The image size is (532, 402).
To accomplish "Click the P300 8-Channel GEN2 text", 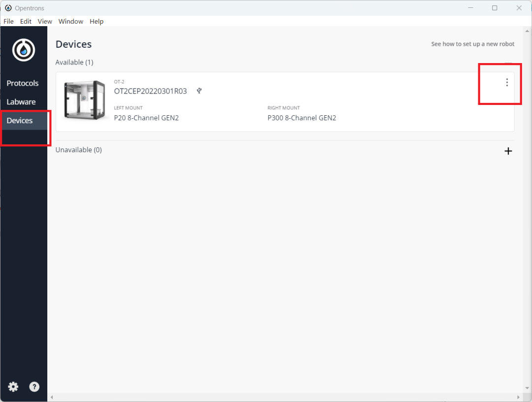I will tap(301, 118).
